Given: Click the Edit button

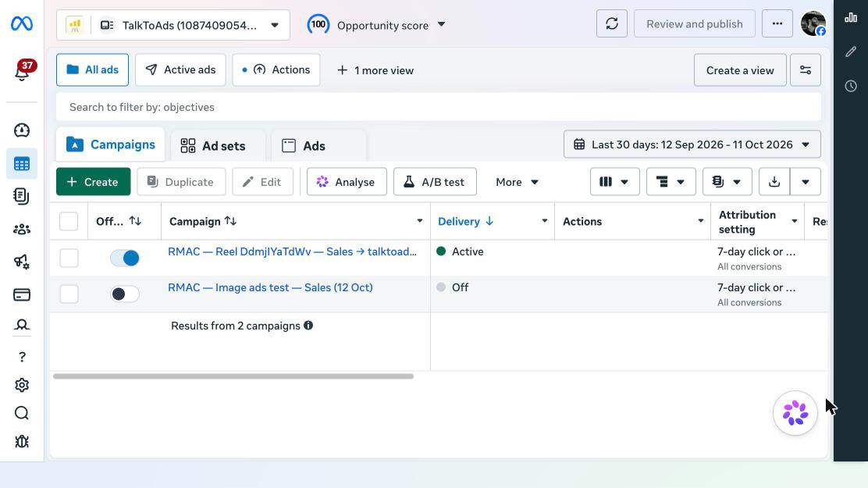Looking at the screenshot, I should (262, 182).
